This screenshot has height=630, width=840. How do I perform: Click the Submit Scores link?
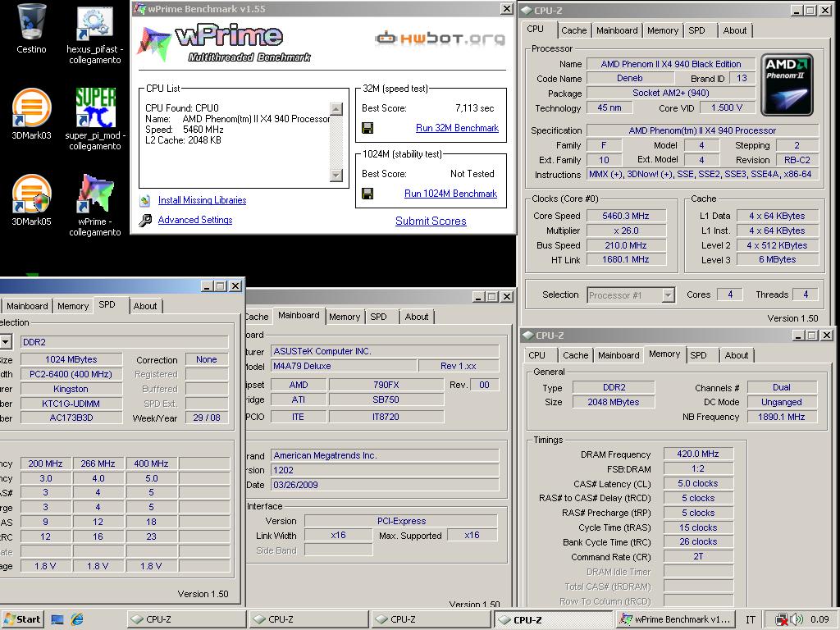(x=431, y=221)
